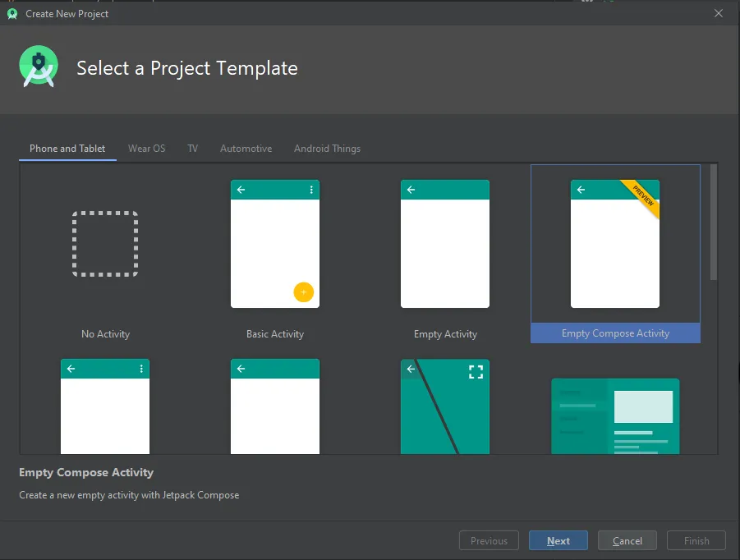Viewport: 740px width, 560px height.
Task: Open the Android Things tab
Action: pyautogui.click(x=327, y=149)
